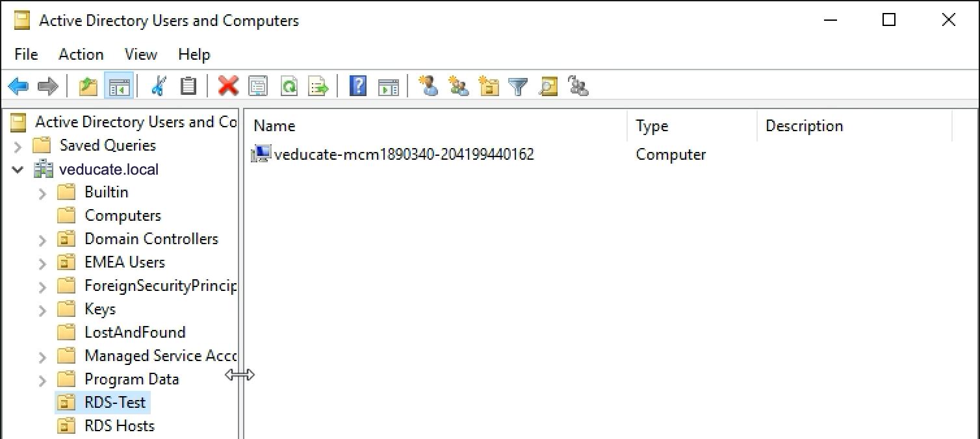Expand the Managed Service Accounts container
The image size is (980, 439).
(43, 357)
